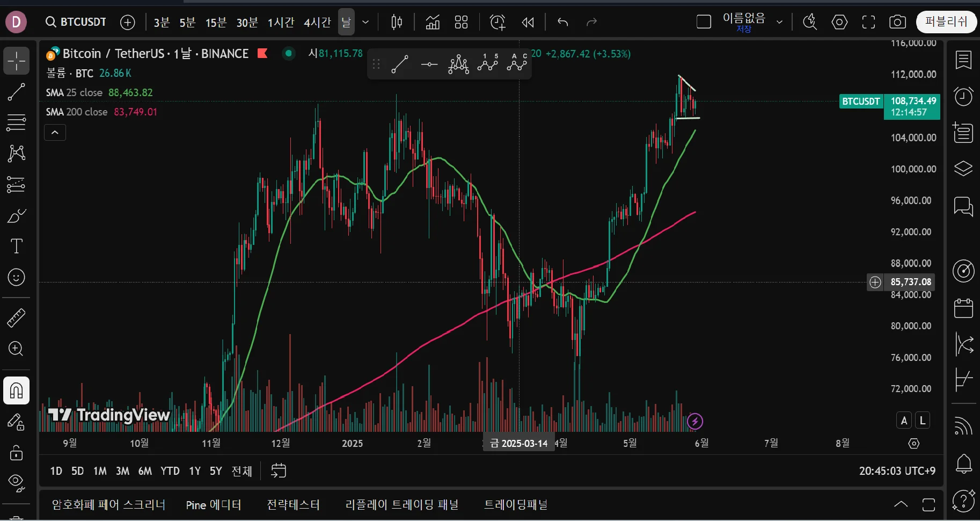Collapse the indicator legend chevron

[x=55, y=133]
